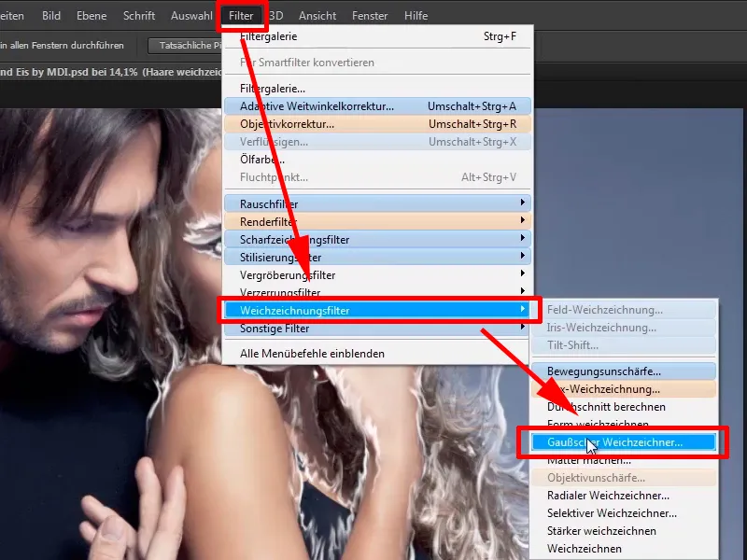
Task: Expand the Stilisierungsfilter submenu
Action: (377, 258)
